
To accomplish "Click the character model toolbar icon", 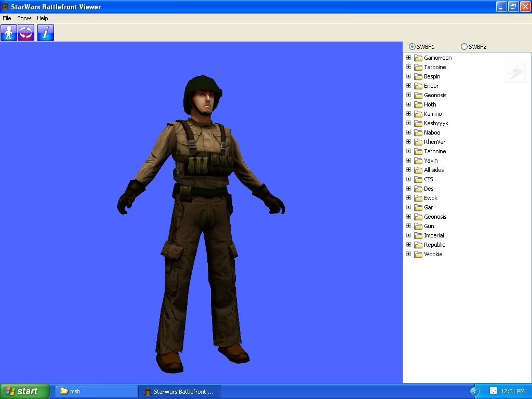I will pos(9,33).
